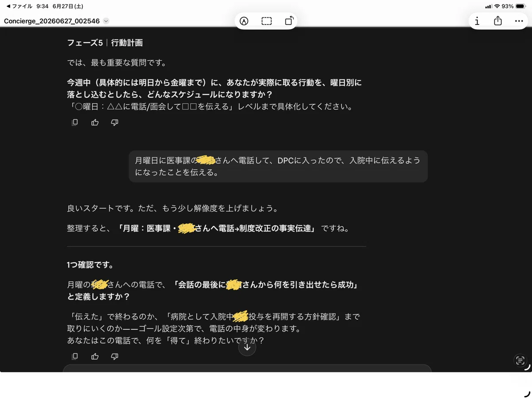Tap the user message bubble 月曜日に医事課の
Screen dimensions: 532x399
[278, 166]
